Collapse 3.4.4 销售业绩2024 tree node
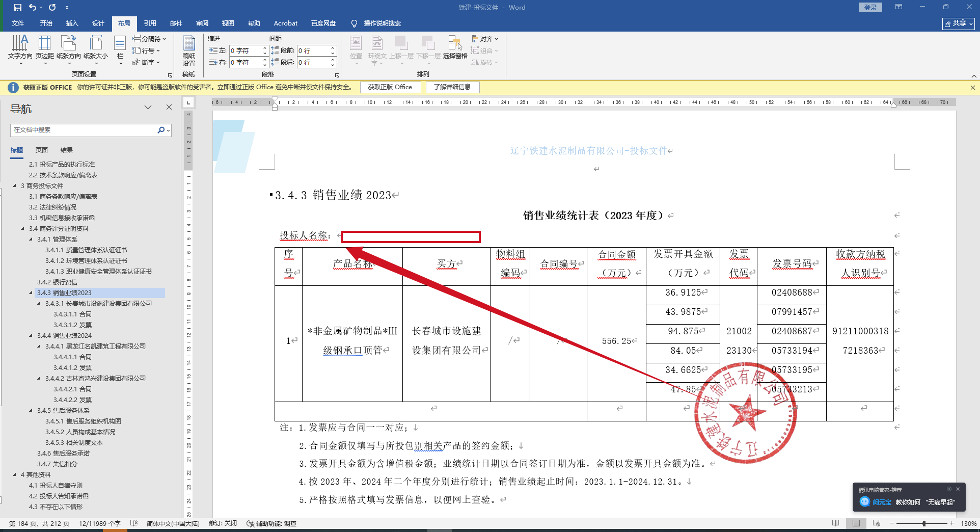980x532 pixels. (31, 336)
